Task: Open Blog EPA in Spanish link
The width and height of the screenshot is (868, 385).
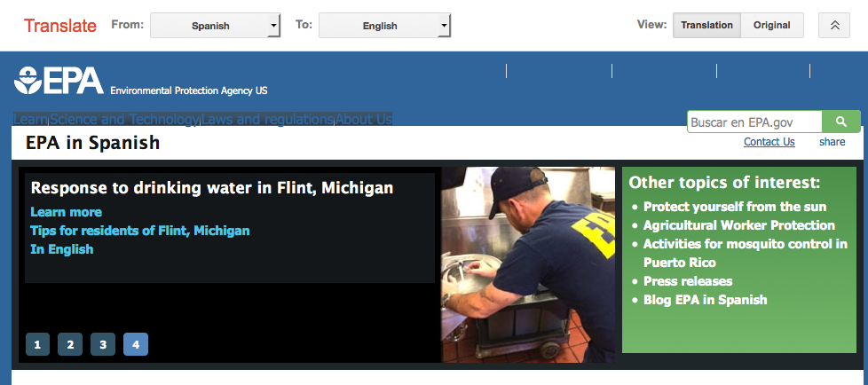Action: (706, 300)
